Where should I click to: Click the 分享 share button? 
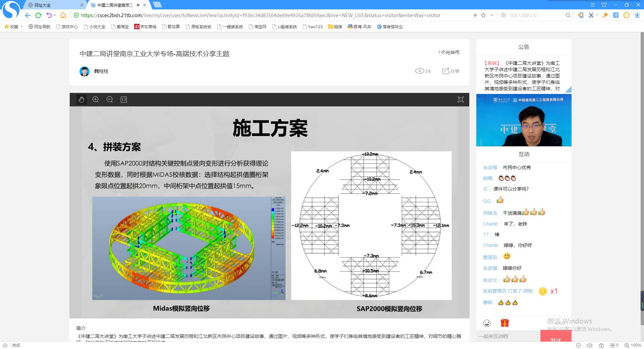pos(451,71)
